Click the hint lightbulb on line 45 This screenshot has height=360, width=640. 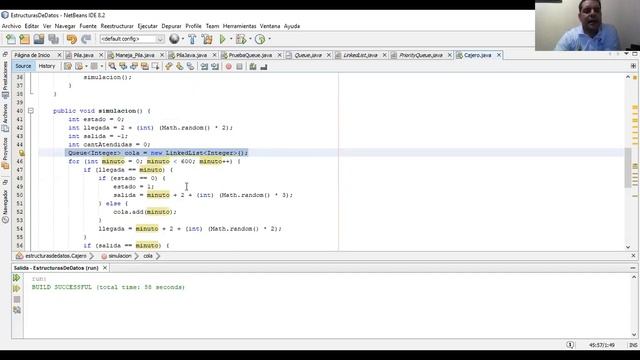21,153
